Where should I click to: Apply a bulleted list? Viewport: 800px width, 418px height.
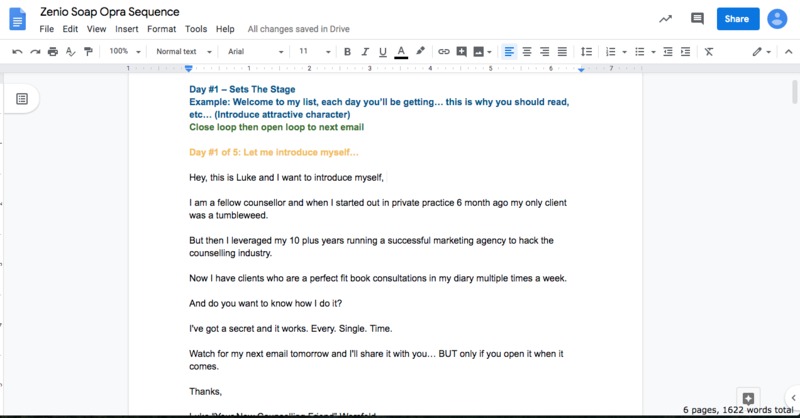(639, 52)
